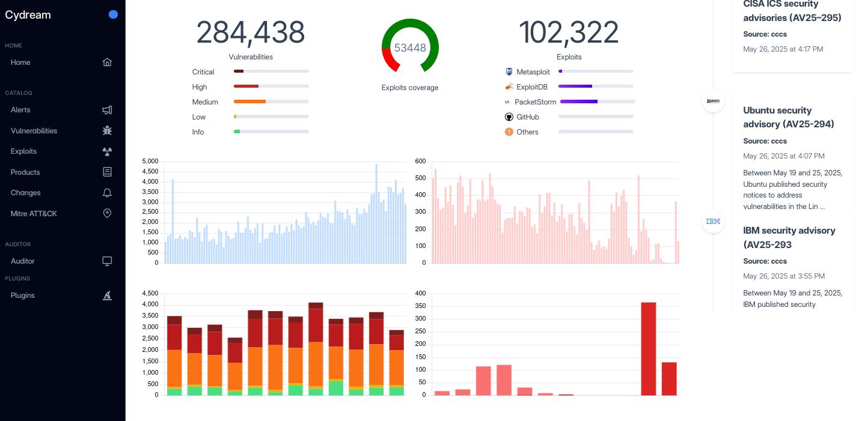Open CISA ICS security advisories link
This screenshot has height=421, width=868.
[x=792, y=11]
